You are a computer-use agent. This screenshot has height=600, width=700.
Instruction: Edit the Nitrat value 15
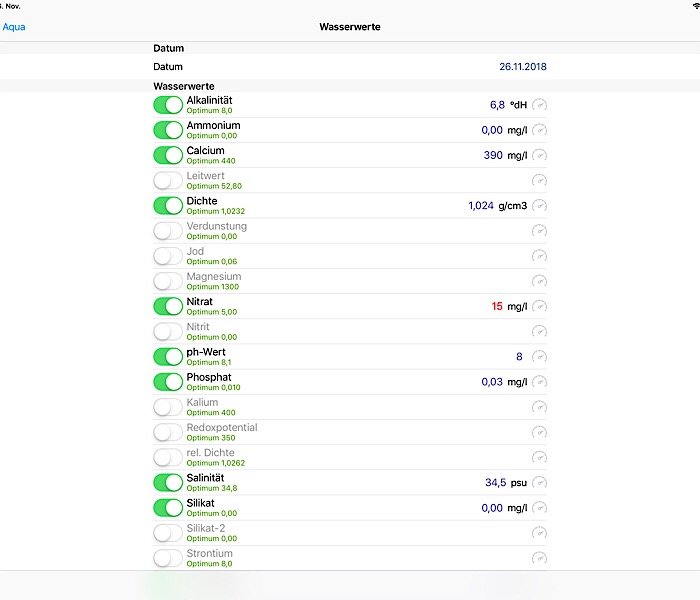coord(497,306)
